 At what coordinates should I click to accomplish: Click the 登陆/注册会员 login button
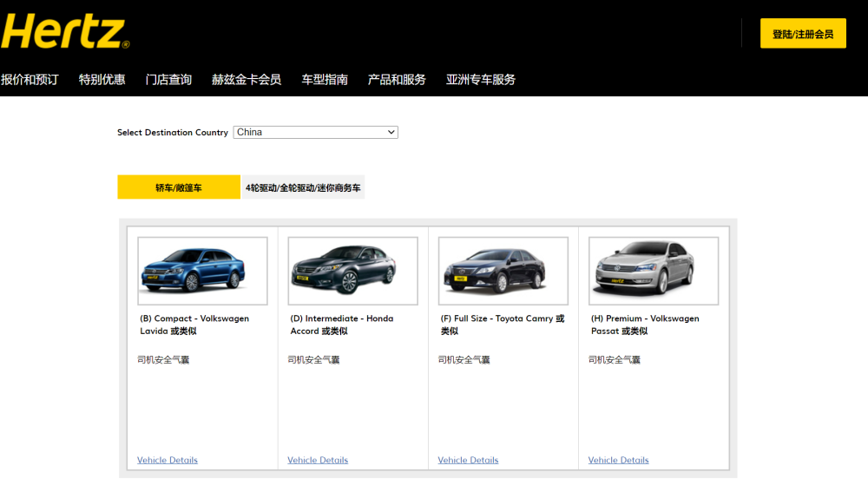click(x=803, y=34)
